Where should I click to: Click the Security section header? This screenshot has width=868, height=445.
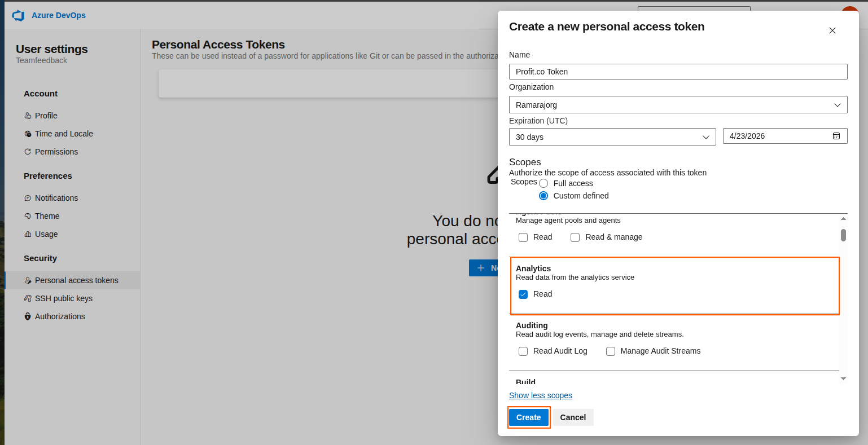[40, 258]
